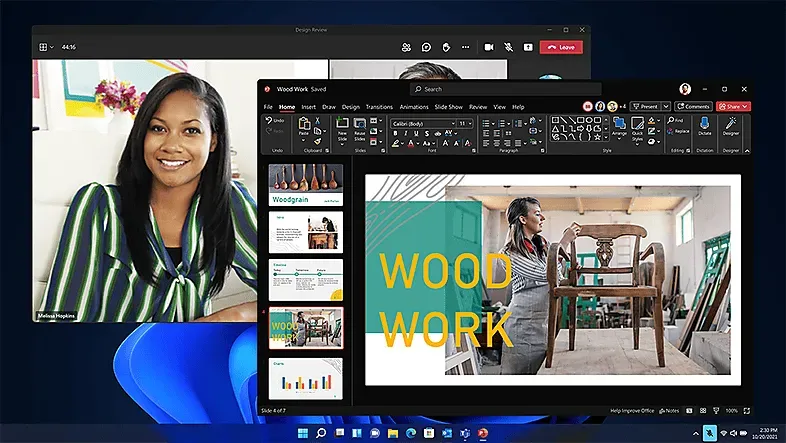Click Replace in the Editing group

[x=678, y=131]
